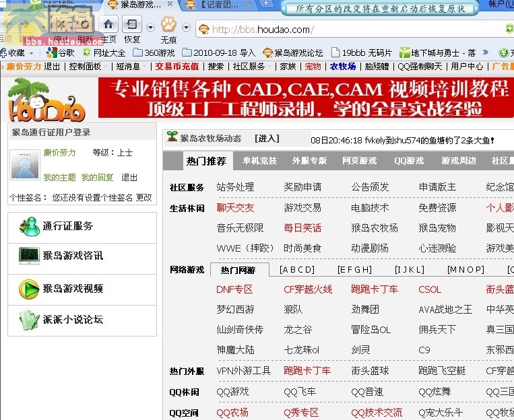Viewport: 514px width, 420px height.
Task: Click the CAD CAE CAM red banner ad
Action: (x=306, y=98)
